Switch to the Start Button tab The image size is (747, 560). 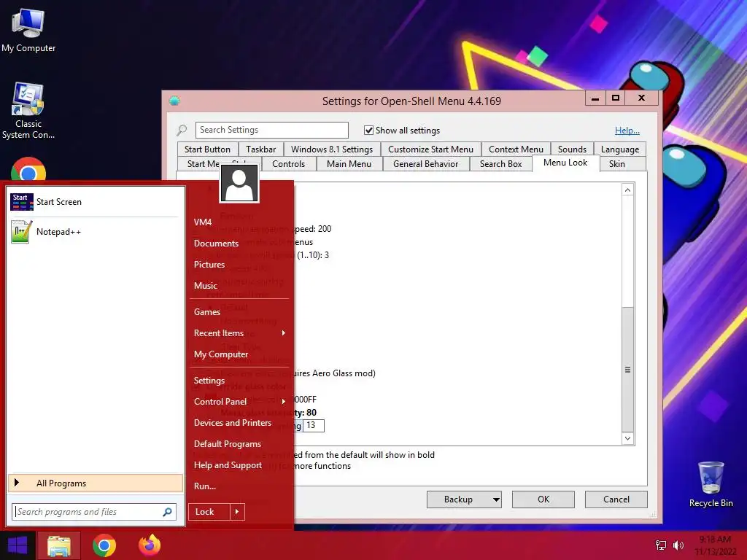207,149
